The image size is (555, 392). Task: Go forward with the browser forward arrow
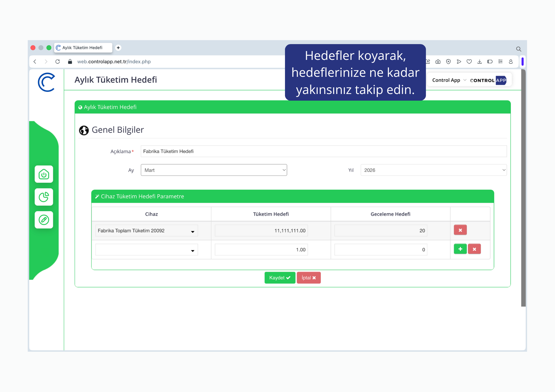pos(46,62)
